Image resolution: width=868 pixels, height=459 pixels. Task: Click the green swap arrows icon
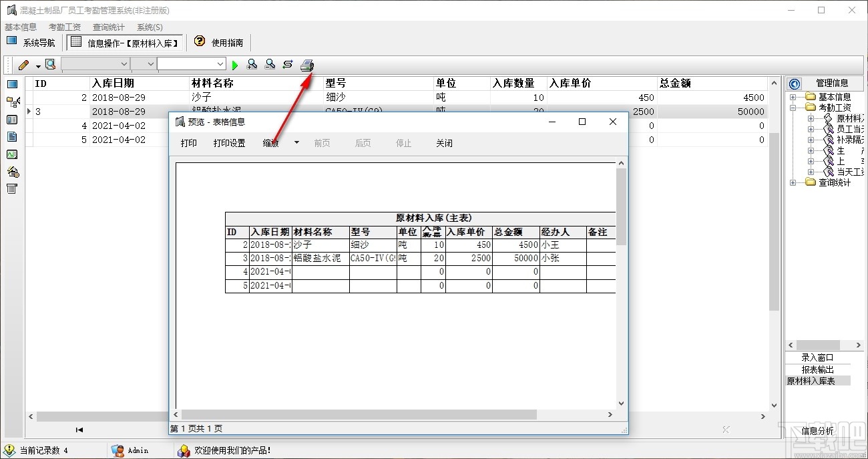288,64
